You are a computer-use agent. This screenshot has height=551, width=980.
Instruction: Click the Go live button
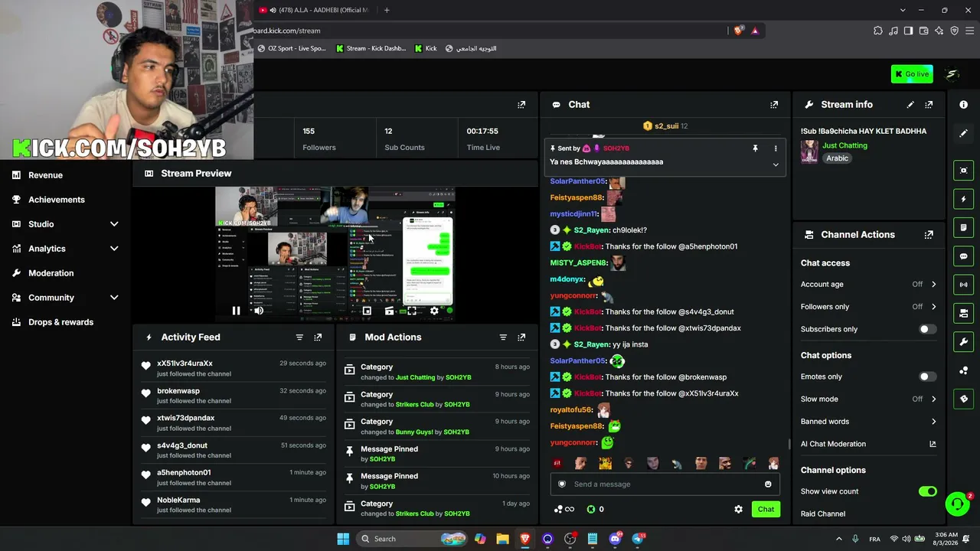(912, 74)
